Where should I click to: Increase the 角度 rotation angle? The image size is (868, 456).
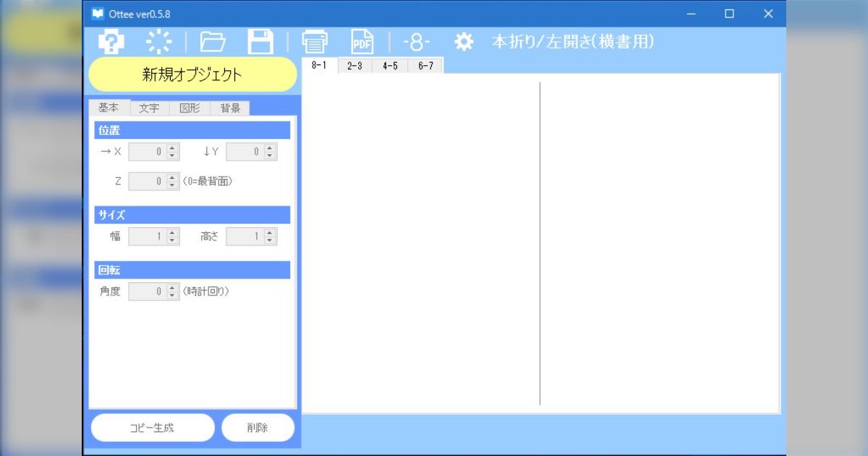(171, 287)
